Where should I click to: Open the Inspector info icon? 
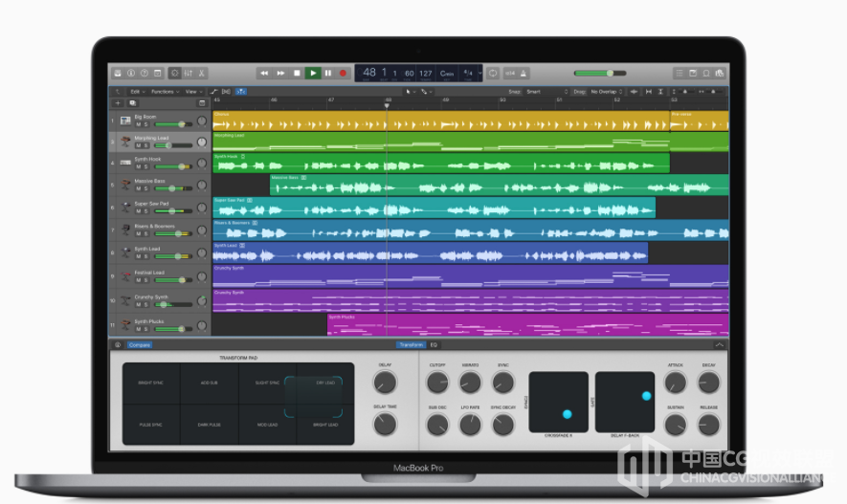pyautogui.click(x=131, y=74)
